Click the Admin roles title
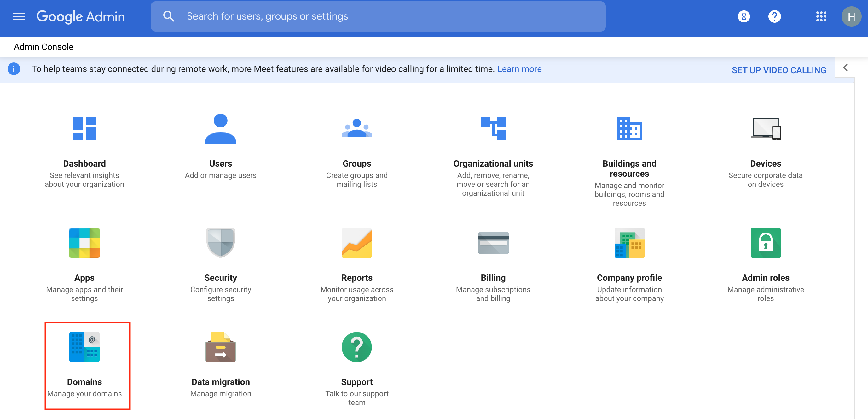 765,278
